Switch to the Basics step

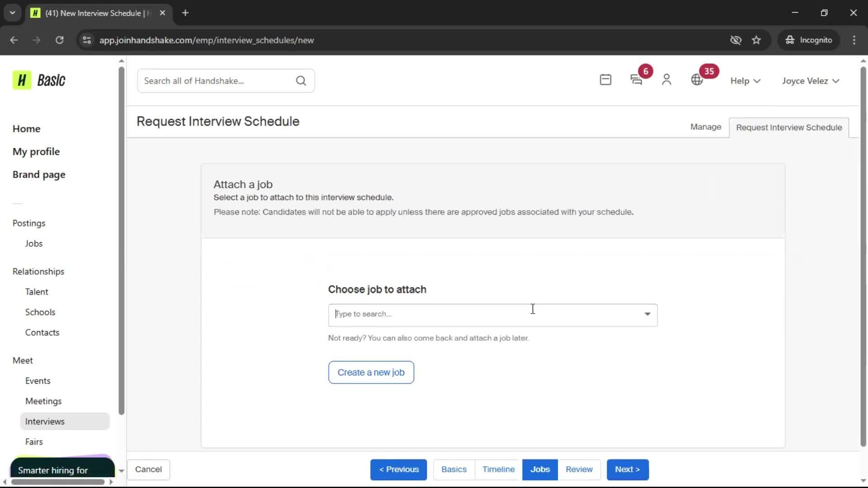[454, 469]
